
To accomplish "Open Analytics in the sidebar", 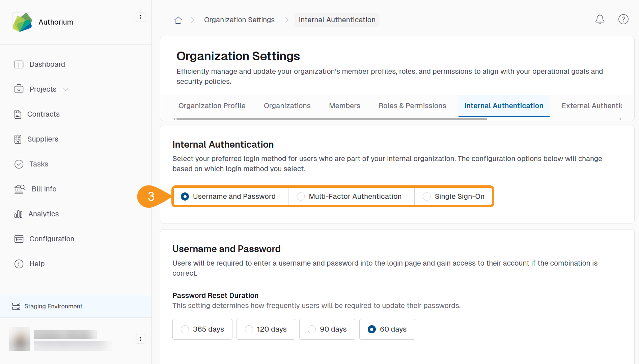I will [x=44, y=214].
